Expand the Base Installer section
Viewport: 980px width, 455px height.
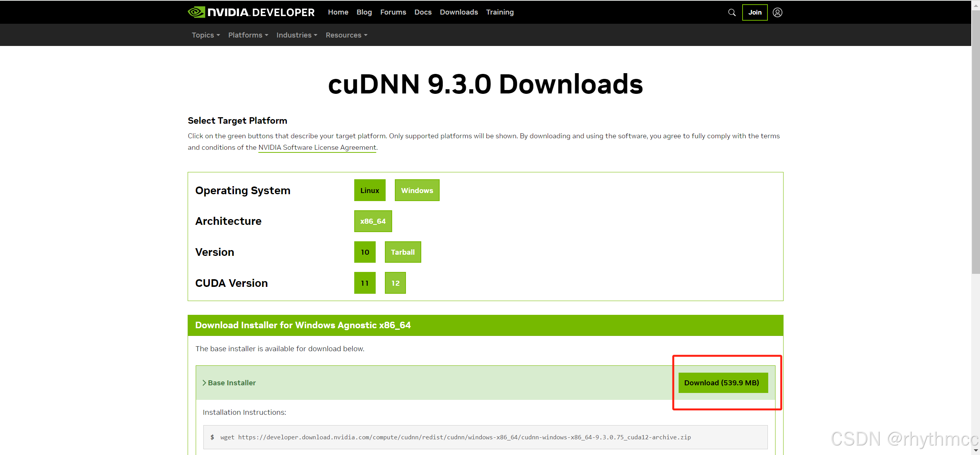[229, 383]
